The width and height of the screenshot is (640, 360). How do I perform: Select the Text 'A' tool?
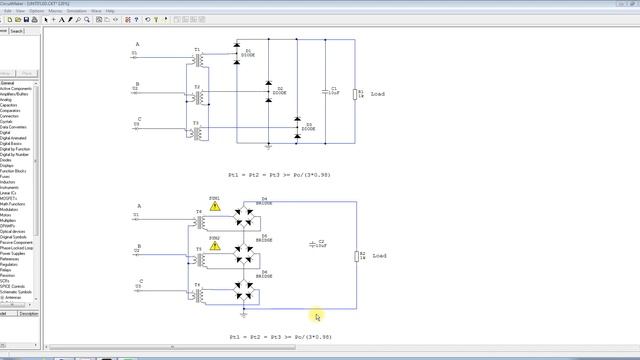pos(62,20)
